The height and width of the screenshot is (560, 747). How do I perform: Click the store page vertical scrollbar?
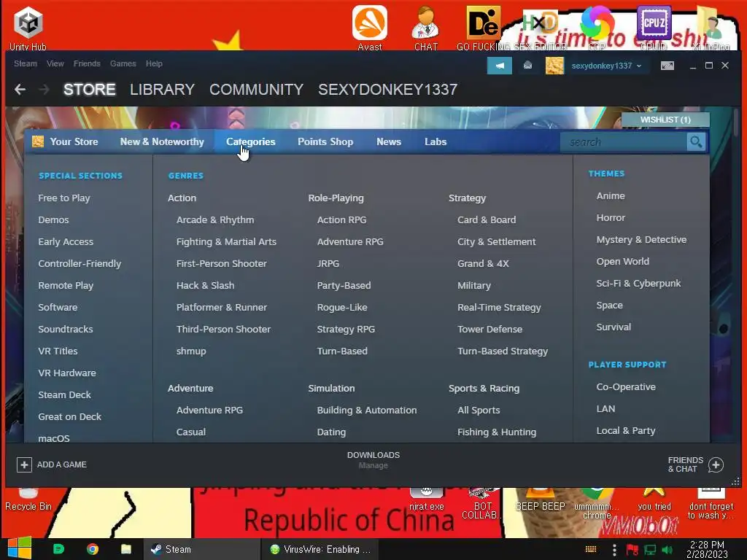[x=737, y=122]
